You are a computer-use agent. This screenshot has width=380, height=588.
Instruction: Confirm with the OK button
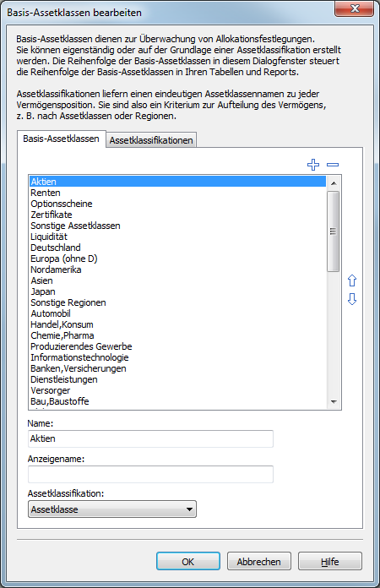188,561
